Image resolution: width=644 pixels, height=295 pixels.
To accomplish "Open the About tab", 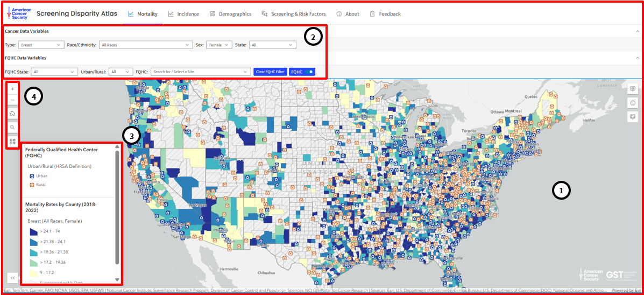I will [348, 14].
